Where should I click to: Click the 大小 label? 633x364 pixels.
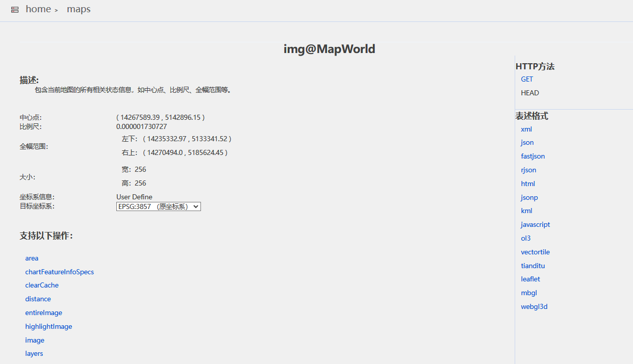[28, 177]
